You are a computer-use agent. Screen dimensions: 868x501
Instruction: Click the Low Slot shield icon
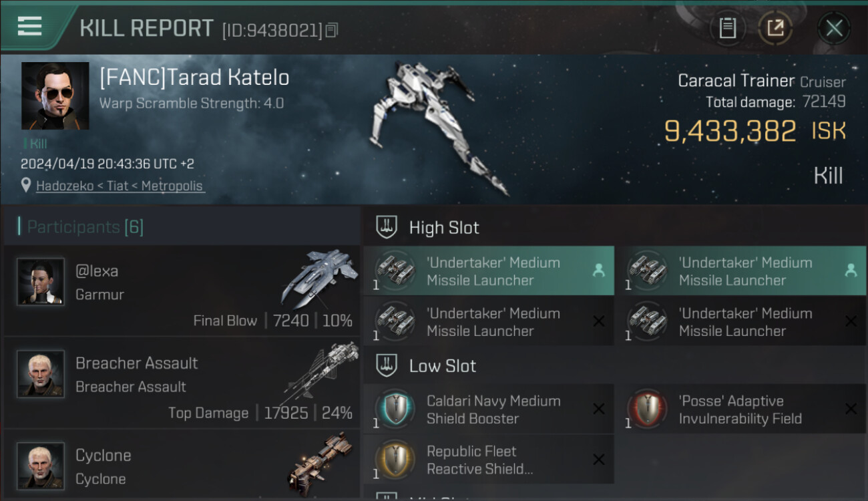pyautogui.click(x=387, y=365)
